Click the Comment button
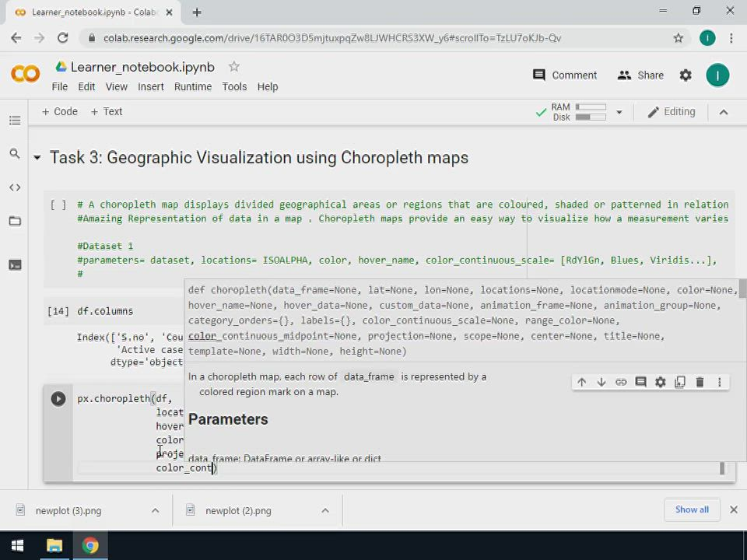The image size is (747, 560). click(565, 75)
